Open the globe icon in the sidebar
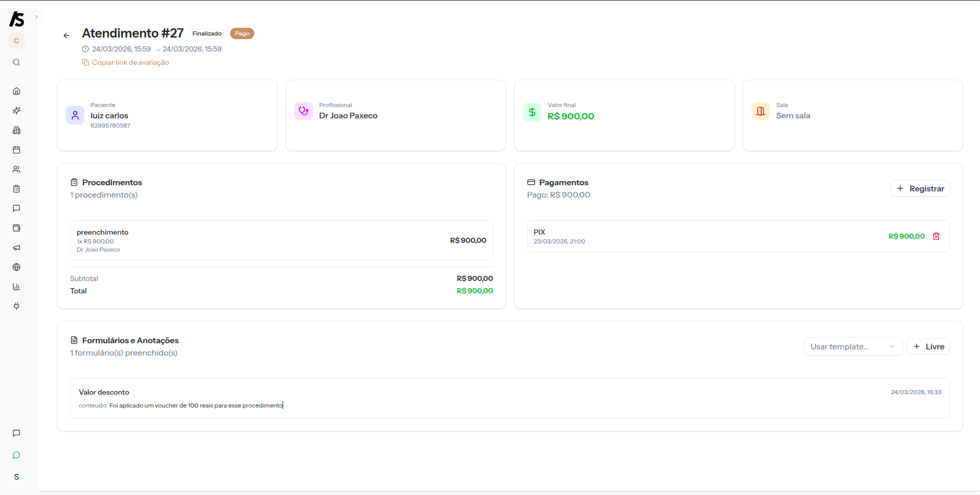 tap(16, 267)
